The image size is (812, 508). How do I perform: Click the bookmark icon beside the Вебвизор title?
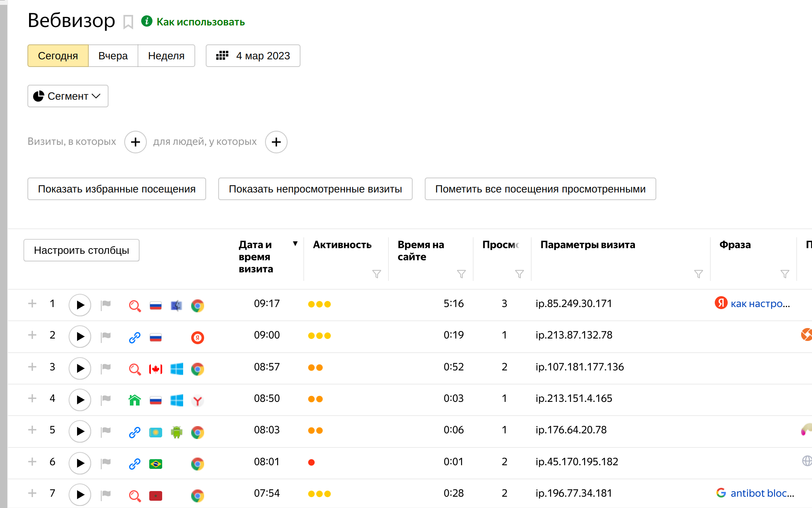point(128,22)
